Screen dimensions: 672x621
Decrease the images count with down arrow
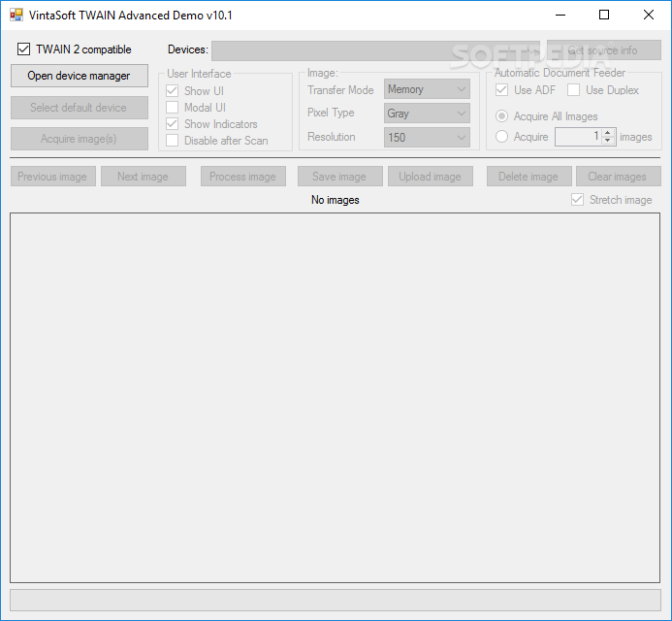pyautogui.click(x=608, y=141)
